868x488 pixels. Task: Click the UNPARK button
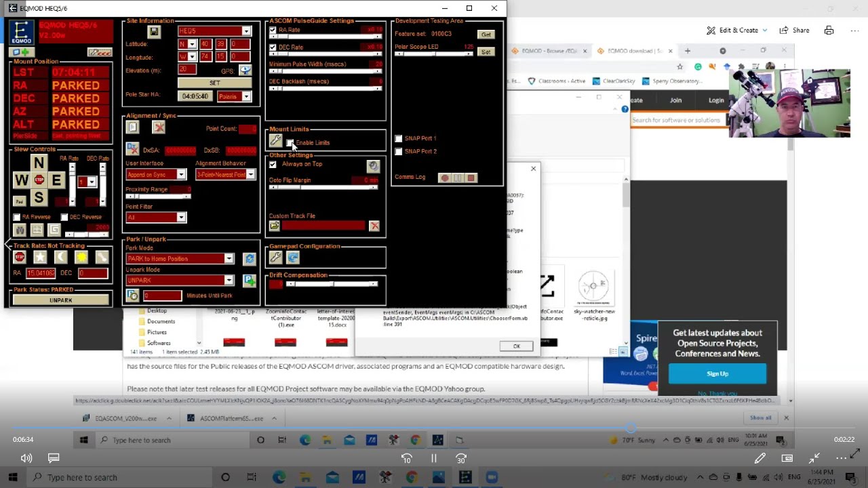(x=60, y=300)
